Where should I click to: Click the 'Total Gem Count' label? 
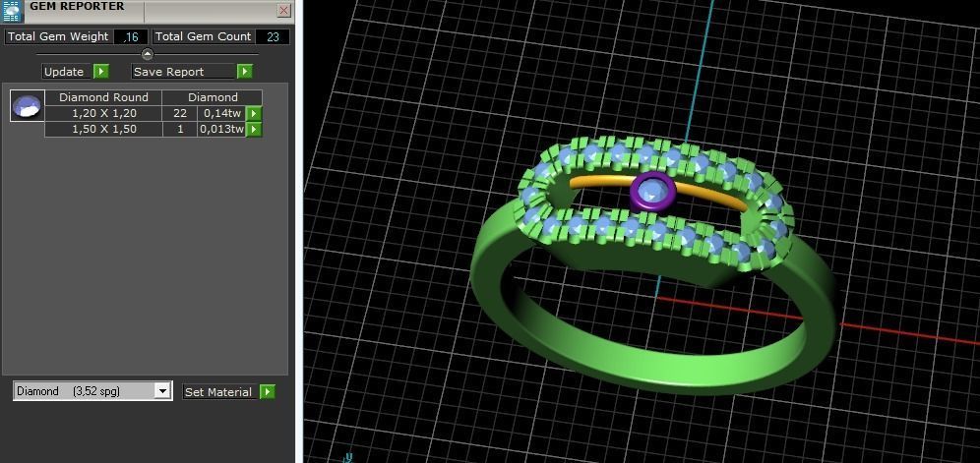coord(203,37)
